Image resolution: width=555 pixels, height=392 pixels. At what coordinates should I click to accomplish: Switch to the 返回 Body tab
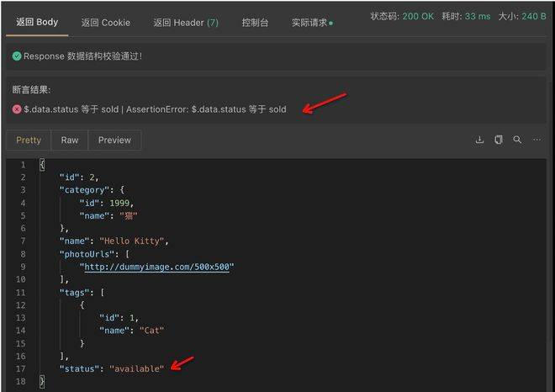click(x=37, y=22)
